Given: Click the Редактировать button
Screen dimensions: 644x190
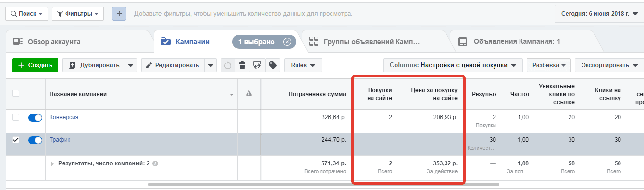Looking at the screenshot, I should [173, 65].
